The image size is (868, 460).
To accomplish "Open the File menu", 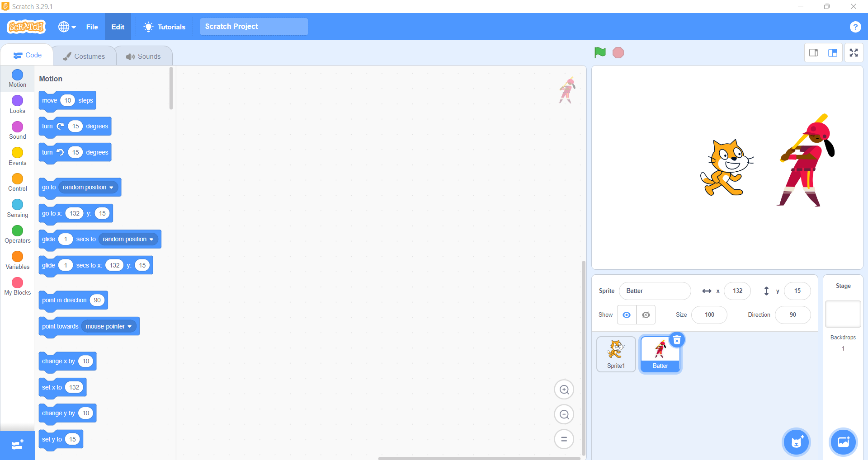I will click(92, 27).
